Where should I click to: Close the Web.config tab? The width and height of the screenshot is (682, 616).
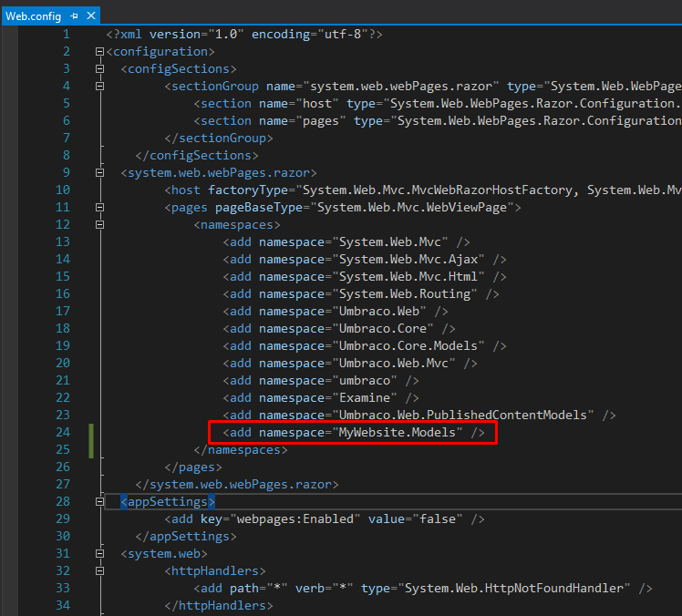pyautogui.click(x=91, y=15)
